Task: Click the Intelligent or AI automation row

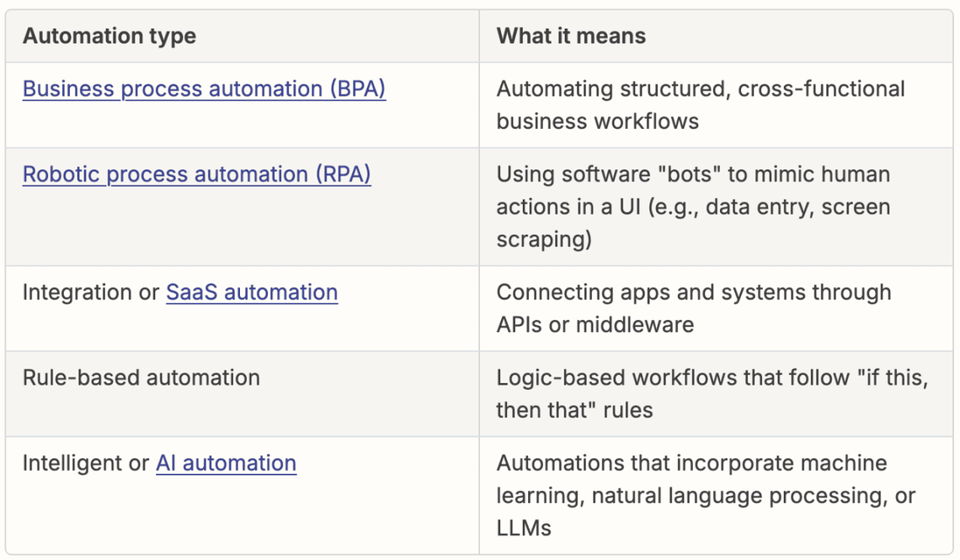Action: coord(160,463)
